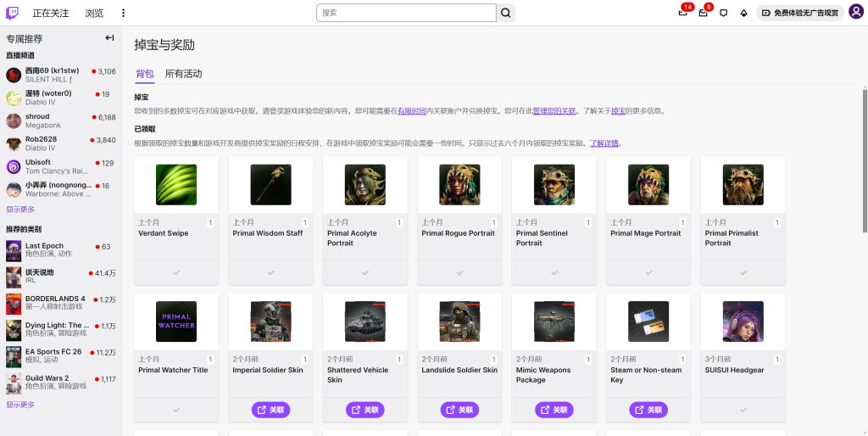Switch to the 所有活动 tab

(183, 74)
